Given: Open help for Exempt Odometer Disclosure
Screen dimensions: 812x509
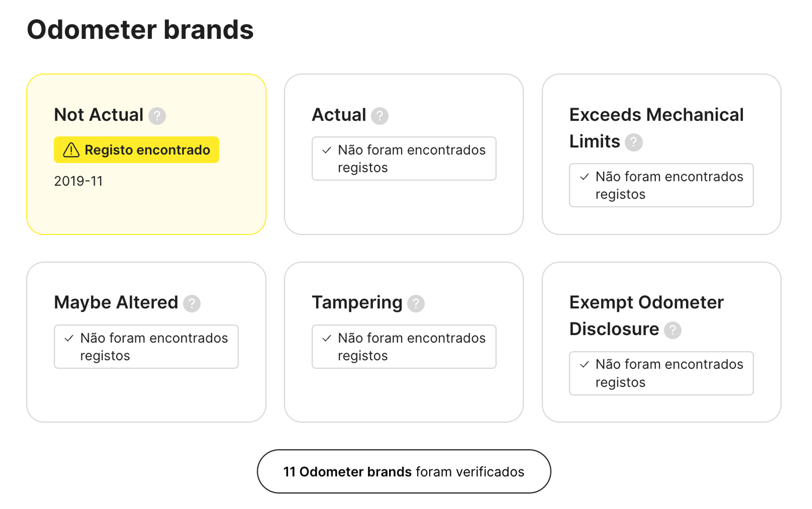Looking at the screenshot, I should coord(673,330).
